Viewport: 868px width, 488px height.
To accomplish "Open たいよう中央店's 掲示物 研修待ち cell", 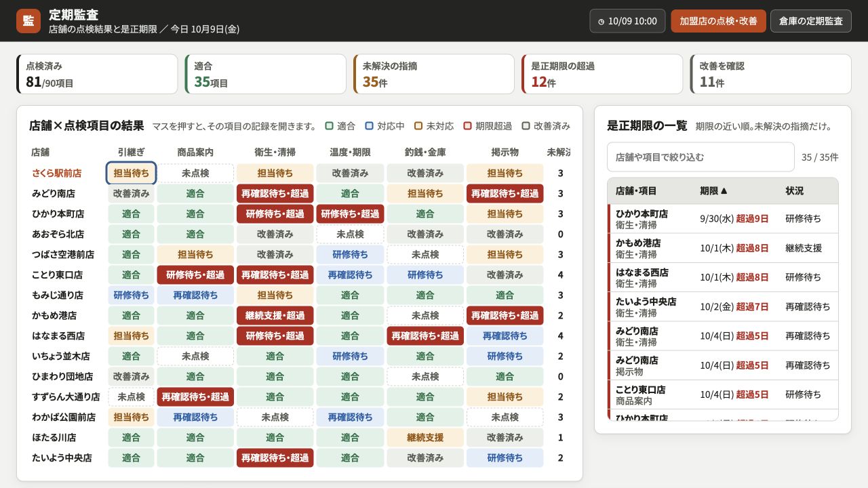I will tap(505, 458).
